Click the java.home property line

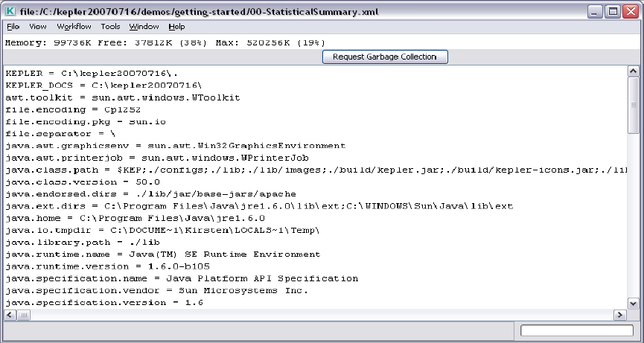click(x=135, y=218)
